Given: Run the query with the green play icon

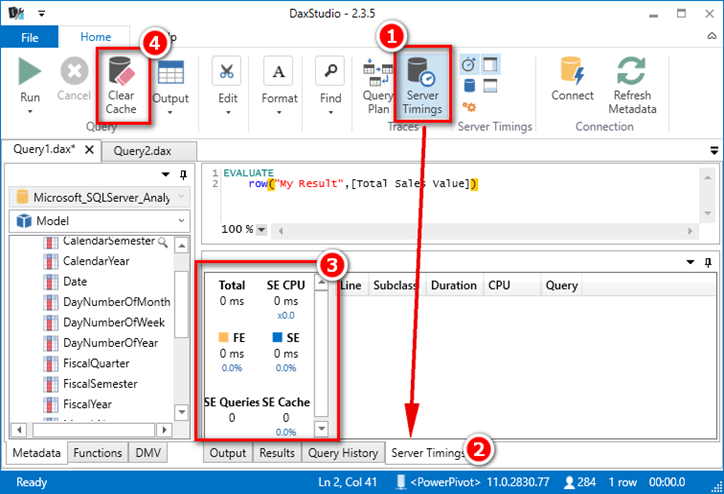Looking at the screenshot, I should (30, 71).
